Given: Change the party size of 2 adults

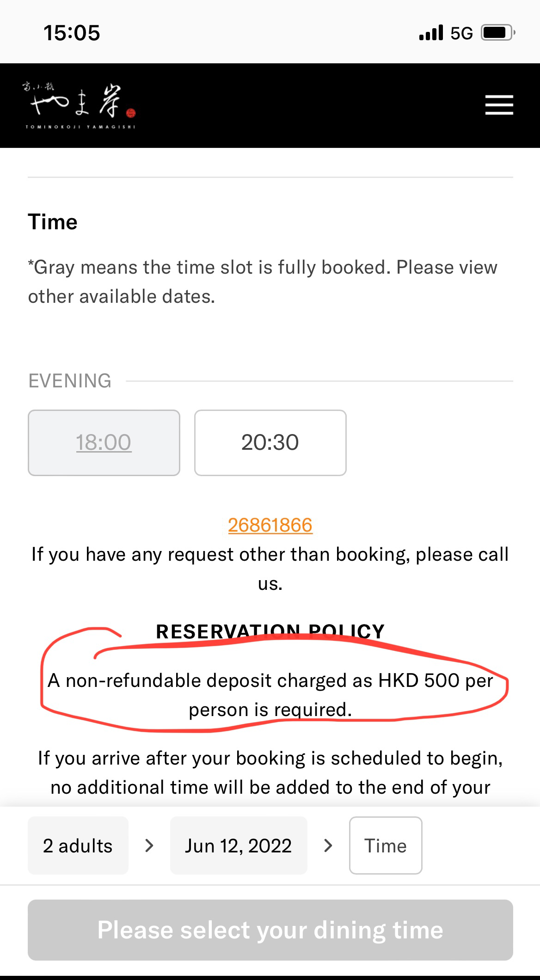Looking at the screenshot, I should [78, 845].
